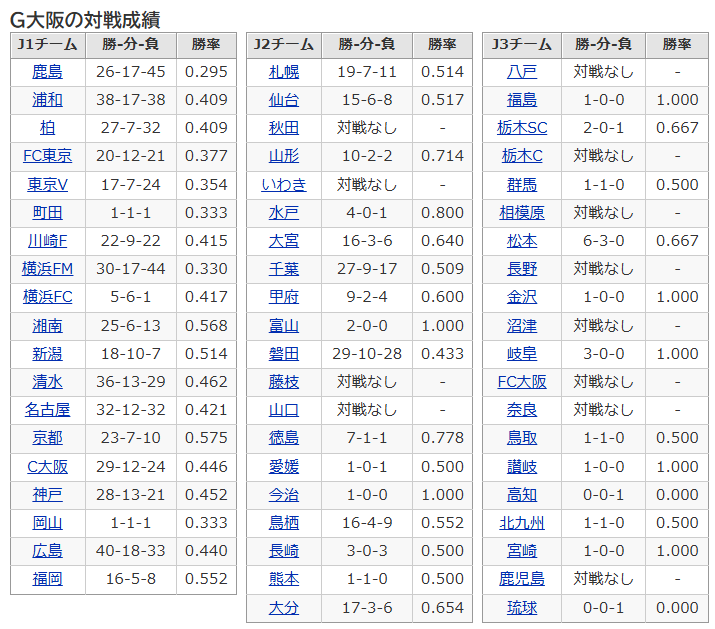Click the 長崎 team link

pyautogui.click(x=284, y=551)
